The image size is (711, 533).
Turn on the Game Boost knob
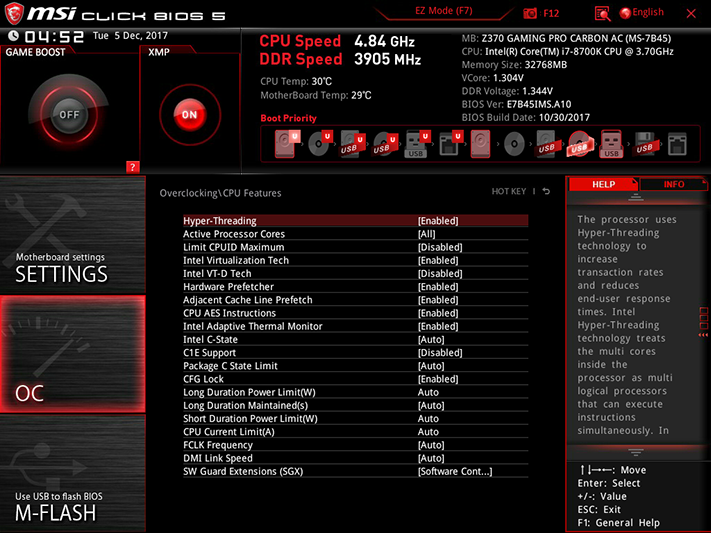(x=68, y=114)
